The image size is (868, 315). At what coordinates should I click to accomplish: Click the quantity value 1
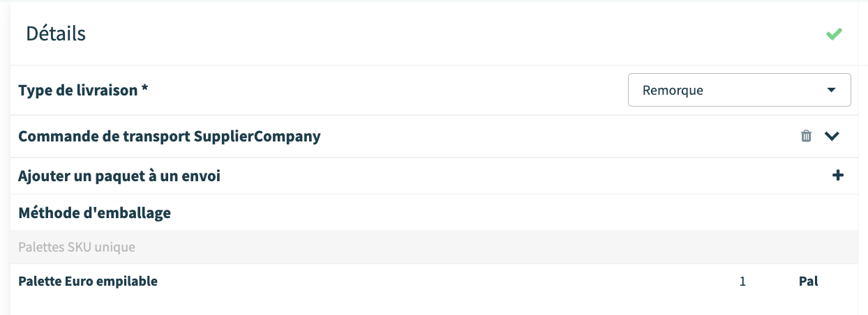[742, 282]
